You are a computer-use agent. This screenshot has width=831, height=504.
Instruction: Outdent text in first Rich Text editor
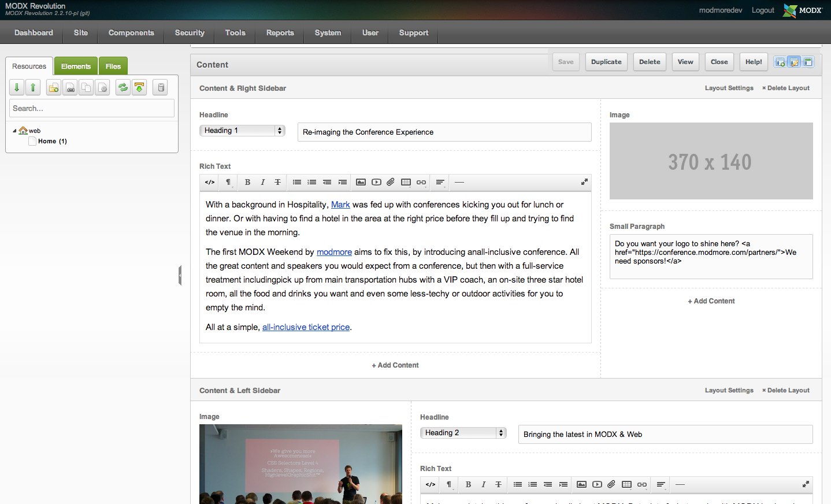[x=327, y=182]
